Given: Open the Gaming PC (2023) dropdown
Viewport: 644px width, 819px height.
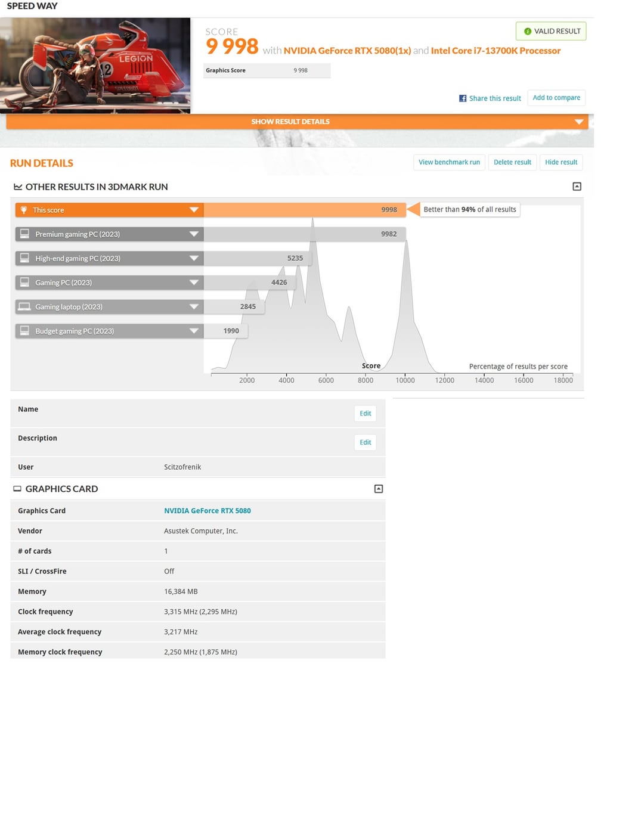Looking at the screenshot, I should [x=194, y=283].
